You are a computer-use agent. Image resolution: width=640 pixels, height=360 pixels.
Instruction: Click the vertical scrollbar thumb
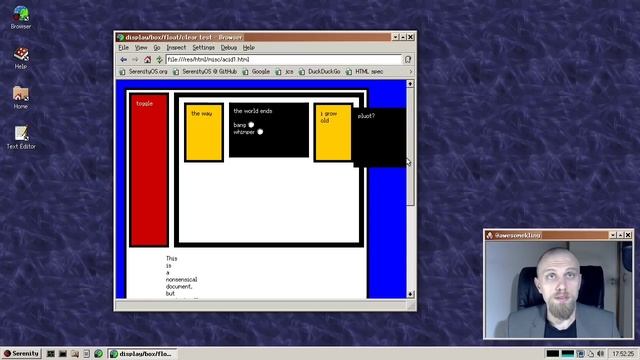coord(410,146)
